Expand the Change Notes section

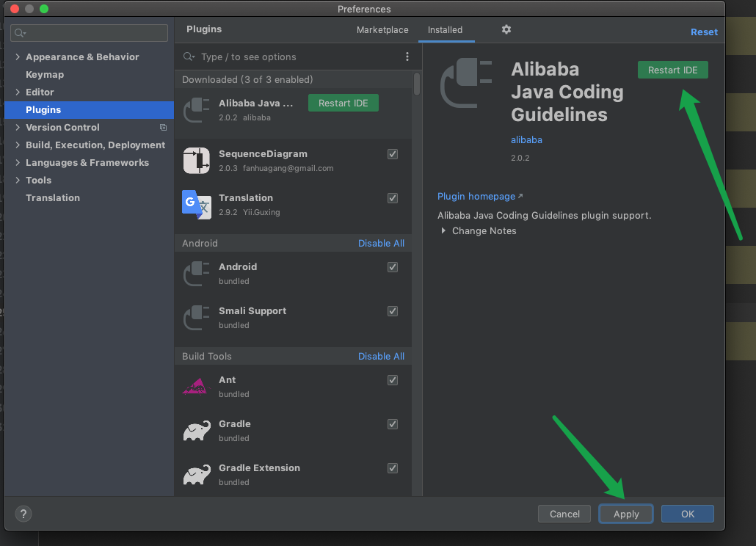(443, 231)
